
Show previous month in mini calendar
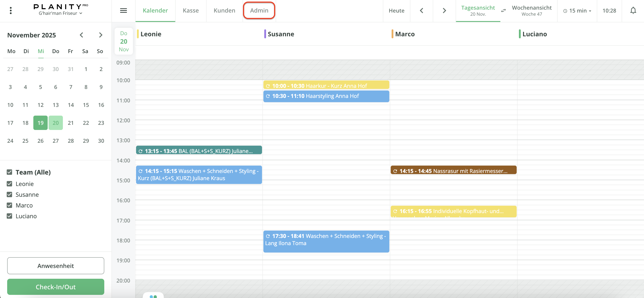pos(81,35)
